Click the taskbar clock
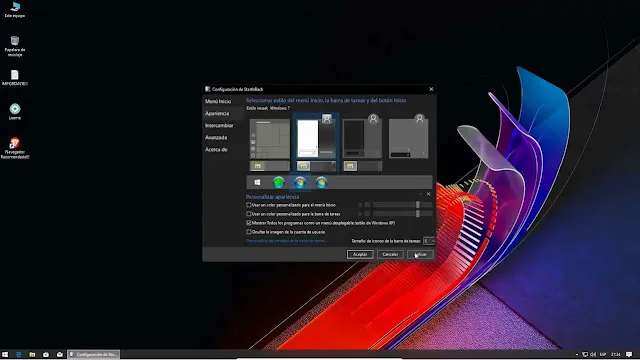This screenshot has height=360, width=640. 616,354
